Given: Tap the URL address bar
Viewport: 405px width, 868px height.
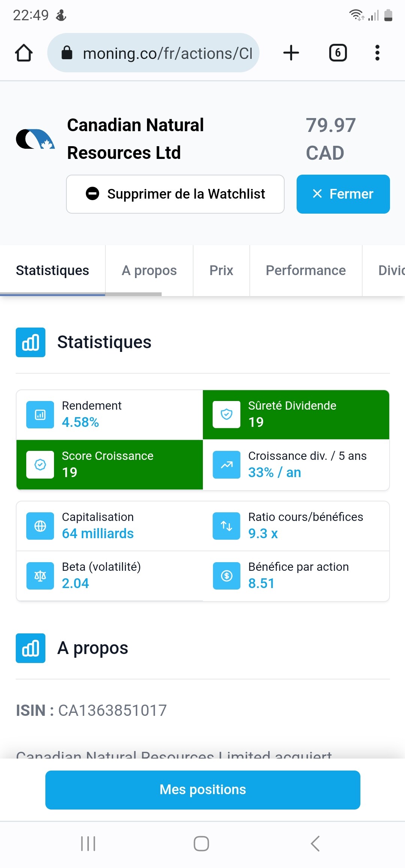Looking at the screenshot, I should tap(153, 53).
